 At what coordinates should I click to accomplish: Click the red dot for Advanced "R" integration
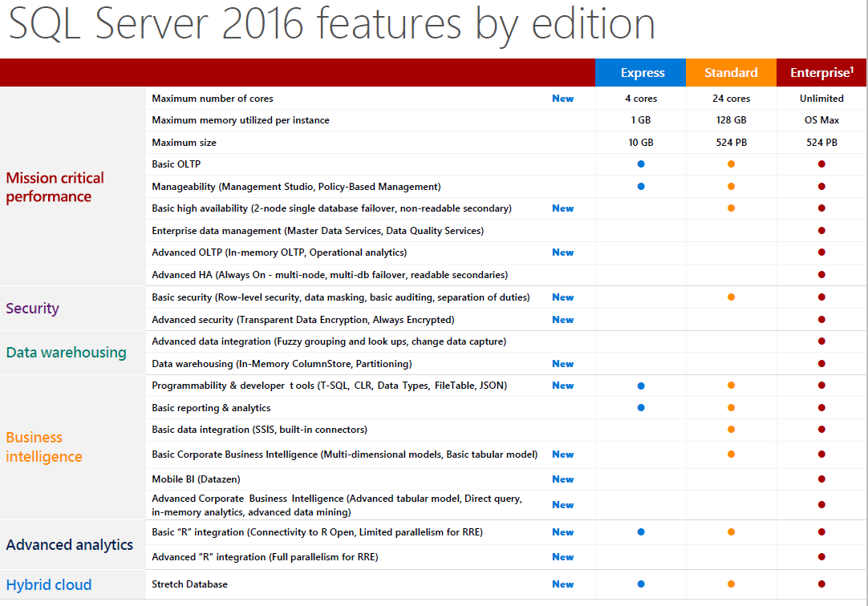click(x=821, y=557)
